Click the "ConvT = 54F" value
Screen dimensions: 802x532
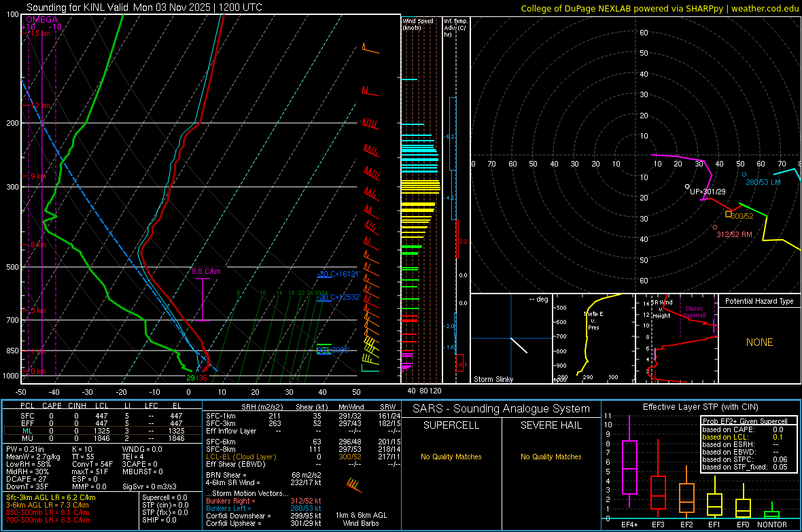click(x=92, y=464)
